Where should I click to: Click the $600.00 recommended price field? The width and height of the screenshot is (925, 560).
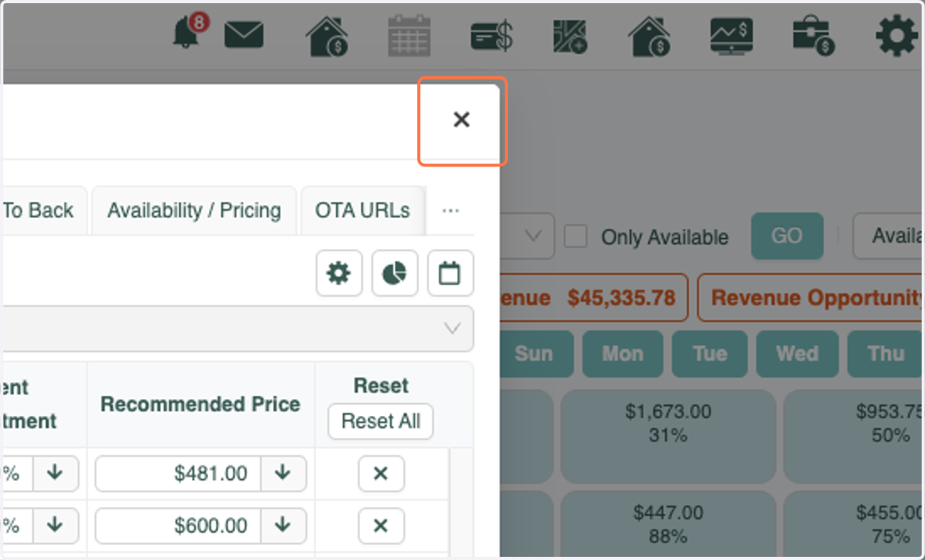(178, 526)
